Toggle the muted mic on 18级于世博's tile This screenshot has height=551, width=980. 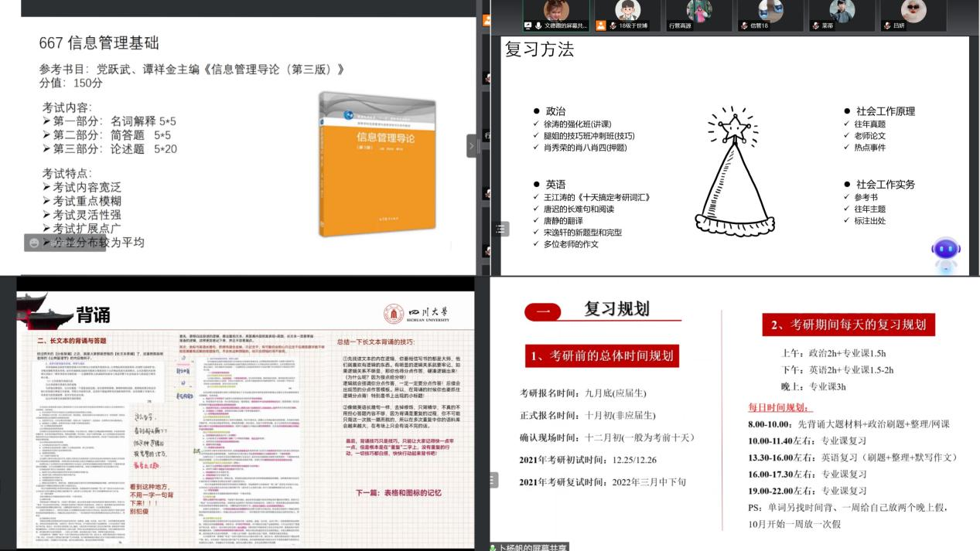coord(612,26)
